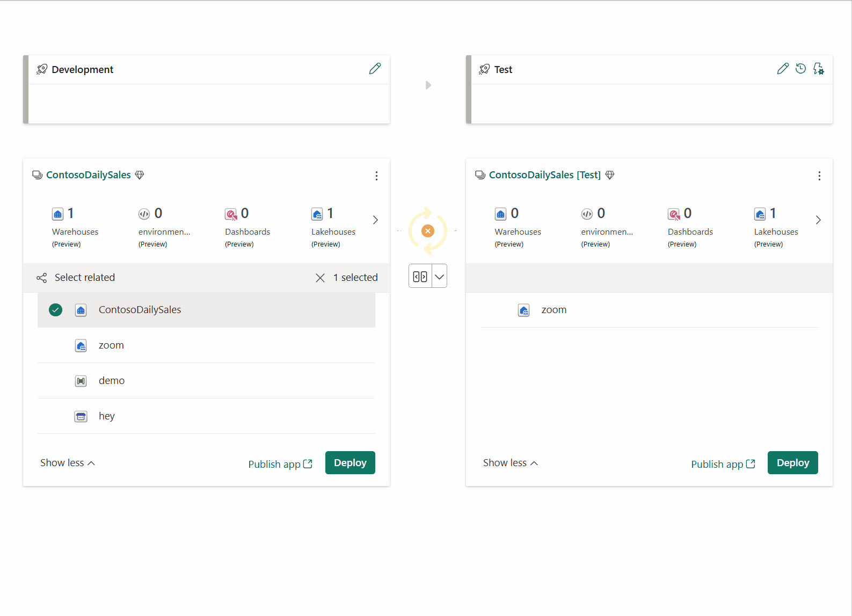Screen dimensions: 852x616
Task: Click the Test environments count icon
Action: coord(587,214)
